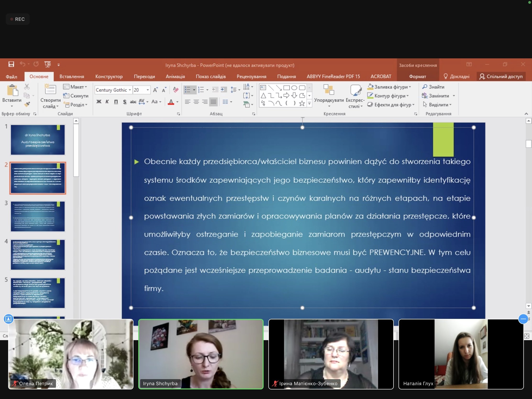This screenshot has width=532, height=399.
Task: Open numbered list dropdown arrow
Action: (207, 90)
